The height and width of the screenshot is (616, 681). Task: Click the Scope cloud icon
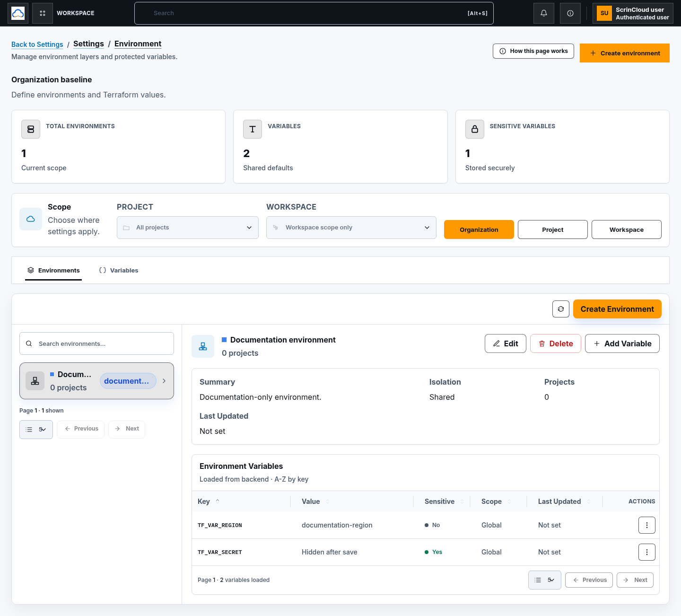pos(31,219)
